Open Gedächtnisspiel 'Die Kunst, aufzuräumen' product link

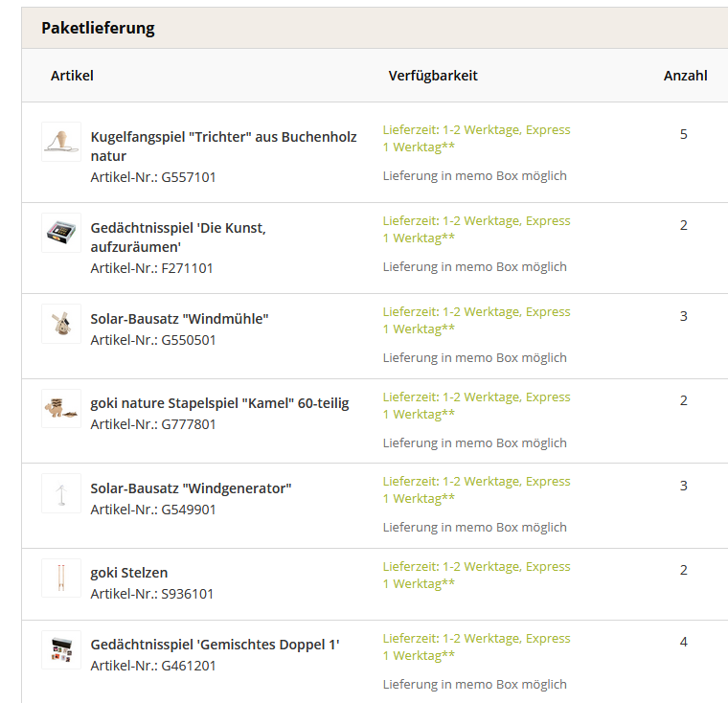(x=178, y=238)
